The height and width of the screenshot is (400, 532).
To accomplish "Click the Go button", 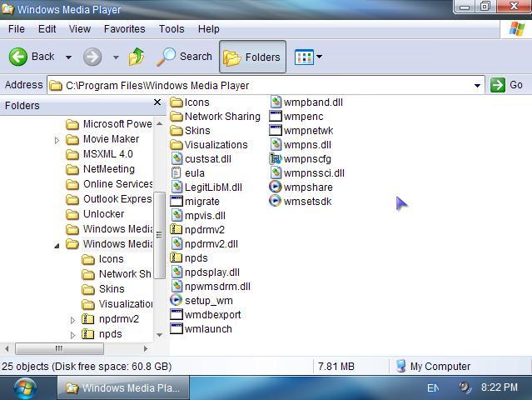I will [x=506, y=85].
